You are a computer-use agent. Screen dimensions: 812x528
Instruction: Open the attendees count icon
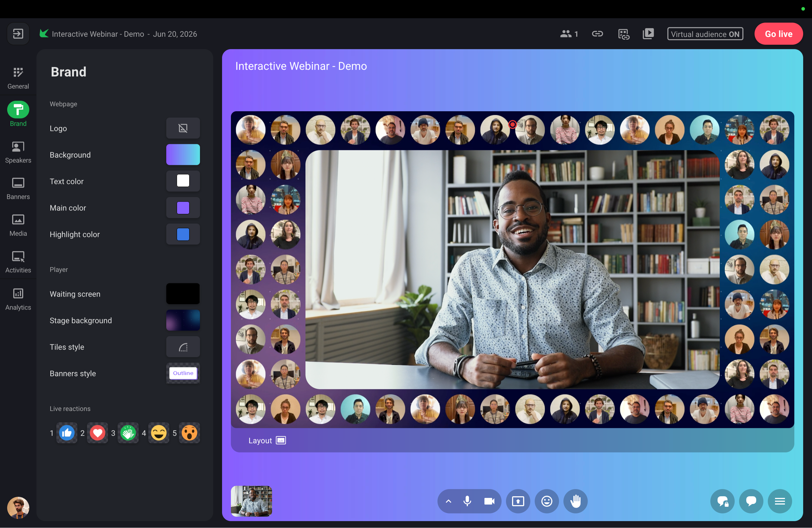click(x=569, y=34)
